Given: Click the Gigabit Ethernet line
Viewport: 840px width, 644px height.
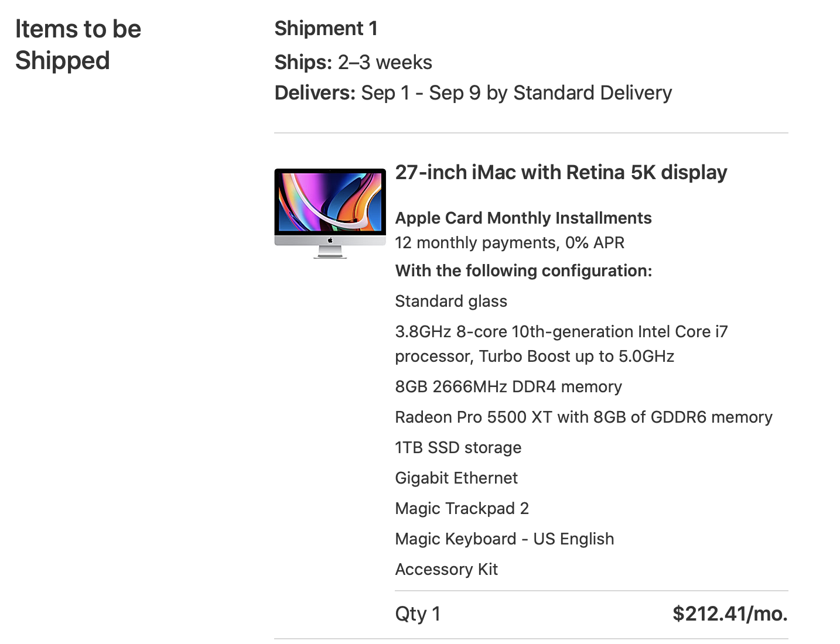Looking at the screenshot, I should tap(456, 478).
